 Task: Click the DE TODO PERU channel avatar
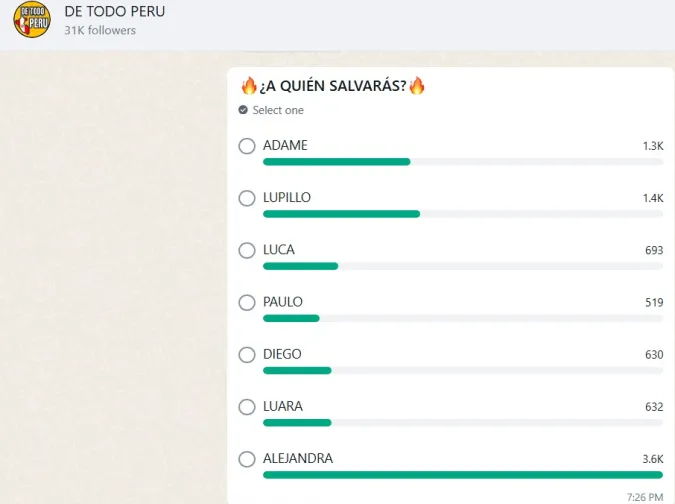pos(31,20)
